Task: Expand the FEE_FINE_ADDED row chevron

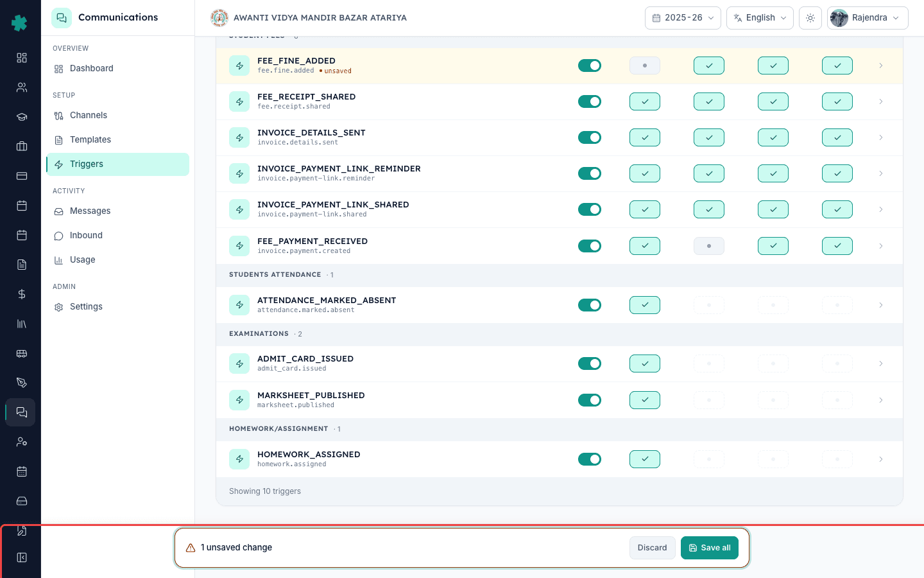Action: 881,66
